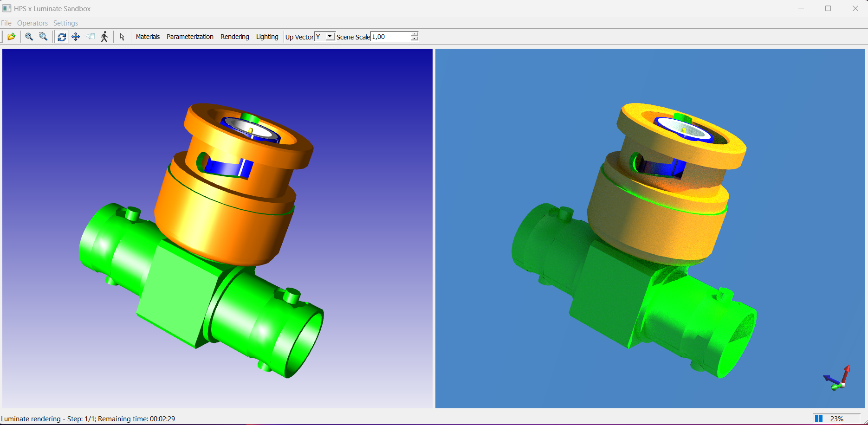
Task: Open the File menu
Action: (6, 23)
